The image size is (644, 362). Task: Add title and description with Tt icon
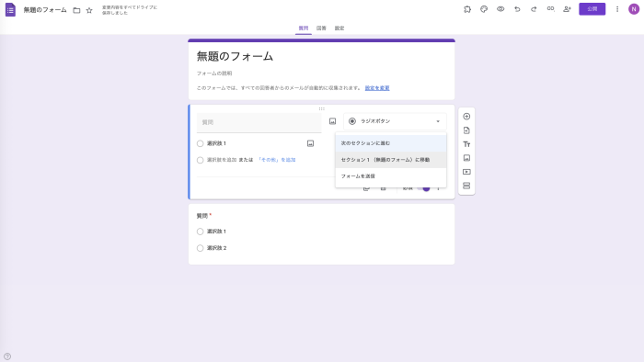coord(466,144)
